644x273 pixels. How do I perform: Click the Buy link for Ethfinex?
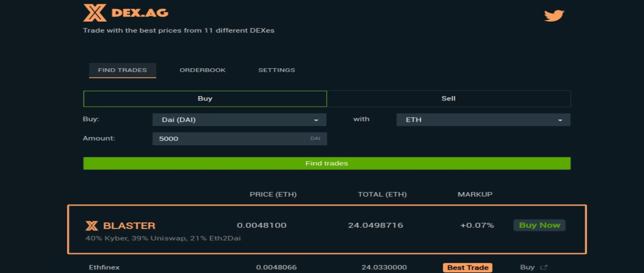527,267
